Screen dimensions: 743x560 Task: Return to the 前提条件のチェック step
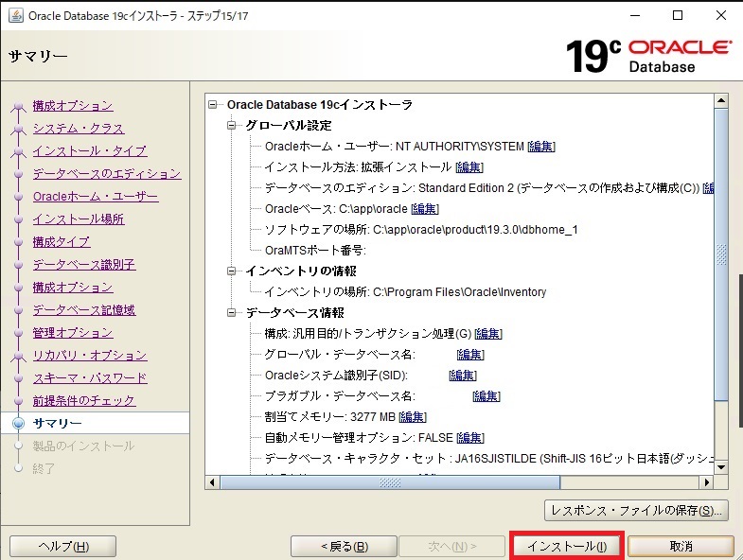(x=84, y=401)
